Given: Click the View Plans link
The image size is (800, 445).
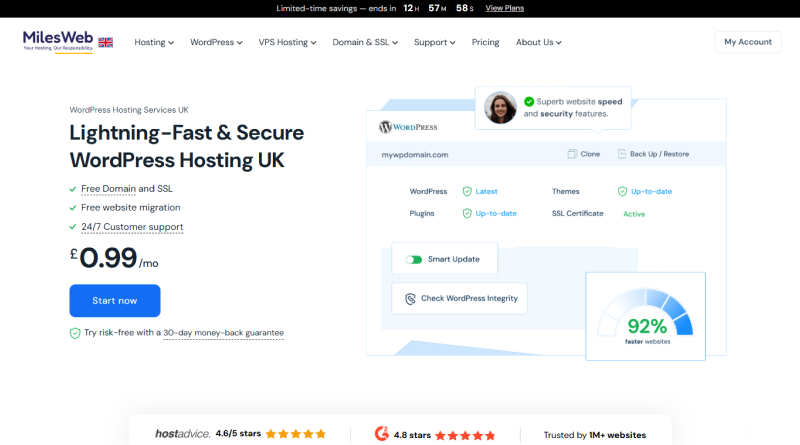Looking at the screenshot, I should pos(505,8).
